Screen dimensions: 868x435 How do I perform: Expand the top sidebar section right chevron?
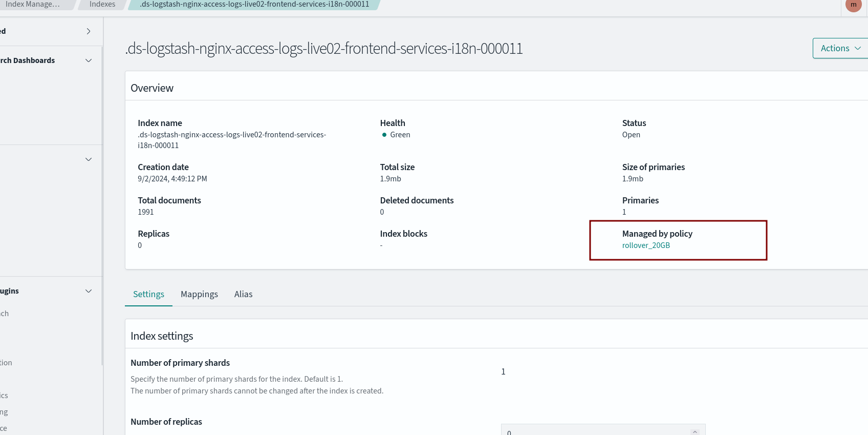[89, 31]
